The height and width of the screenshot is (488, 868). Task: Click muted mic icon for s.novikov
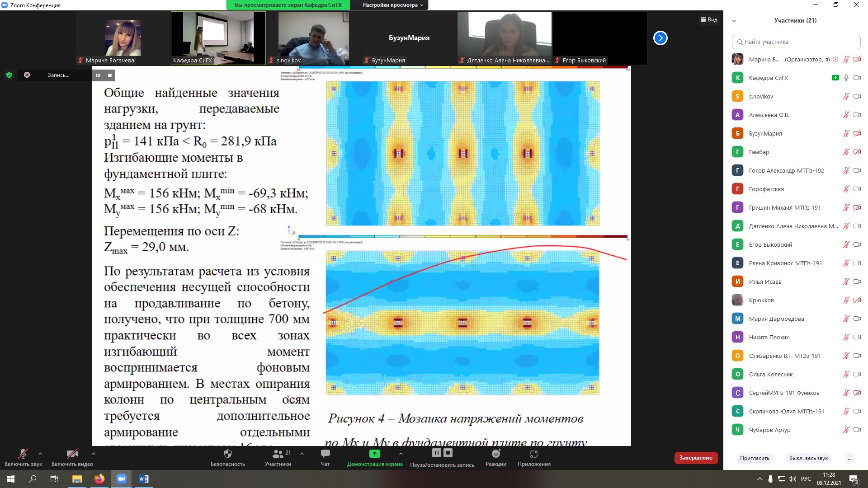point(846,96)
